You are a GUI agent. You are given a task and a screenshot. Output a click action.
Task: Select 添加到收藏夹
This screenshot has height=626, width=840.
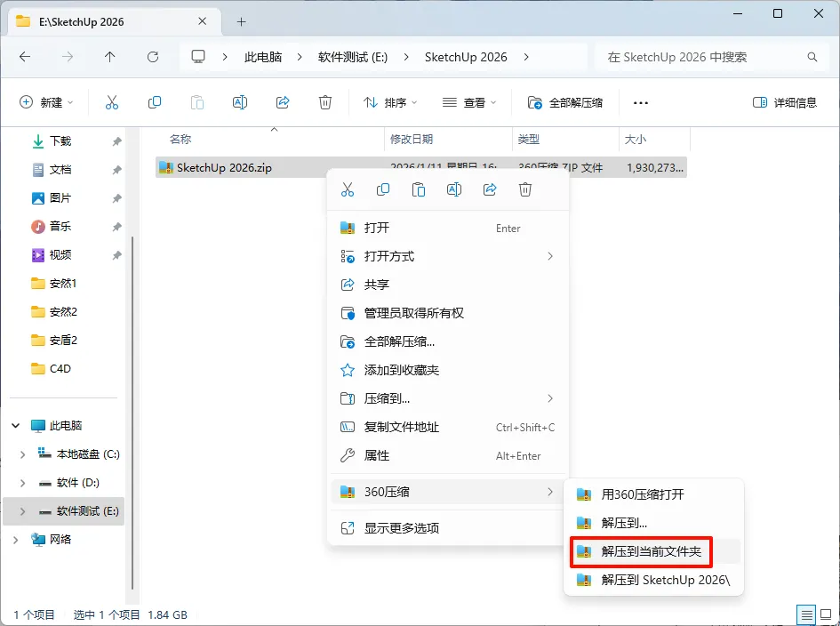[448, 370]
